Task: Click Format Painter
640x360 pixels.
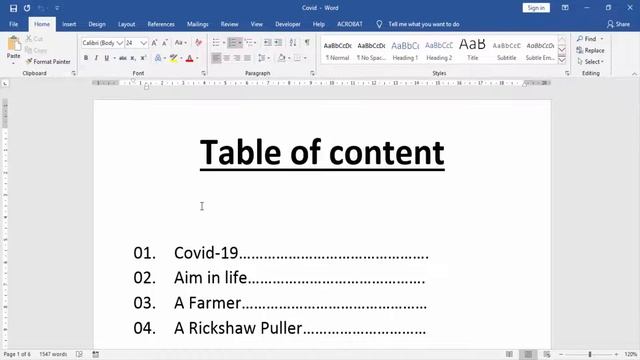Action: [48, 62]
